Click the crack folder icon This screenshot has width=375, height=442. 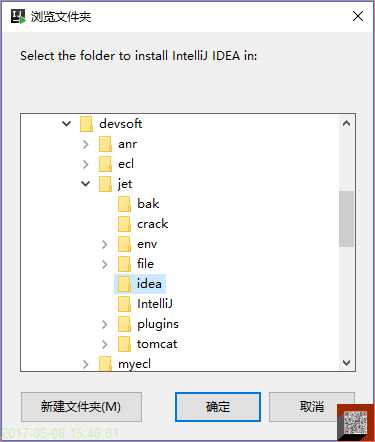[124, 224]
